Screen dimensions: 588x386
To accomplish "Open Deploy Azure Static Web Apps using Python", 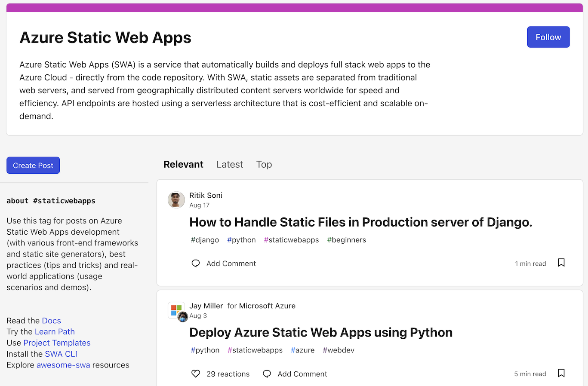I will click(321, 333).
